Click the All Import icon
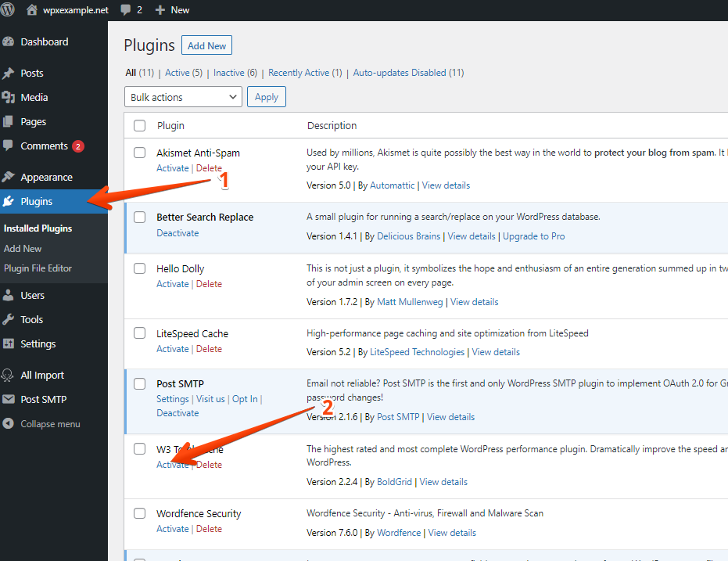Image resolution: width=728 pixels, height=561 pixels. pos(8,376)
